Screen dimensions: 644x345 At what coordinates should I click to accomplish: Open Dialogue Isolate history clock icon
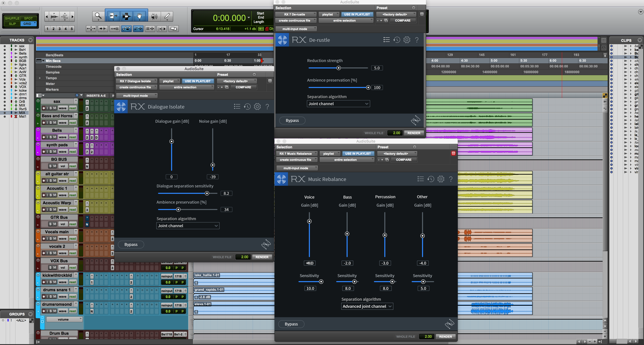[247, 107]
